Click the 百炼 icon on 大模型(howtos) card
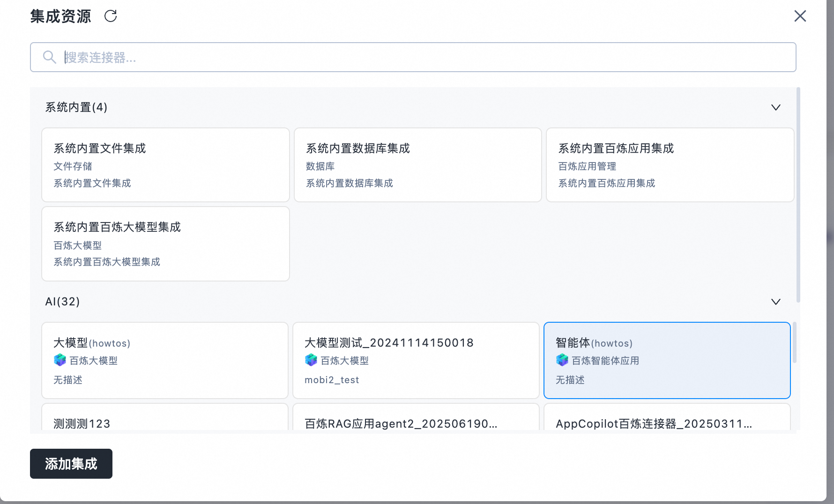 (60, 360)
